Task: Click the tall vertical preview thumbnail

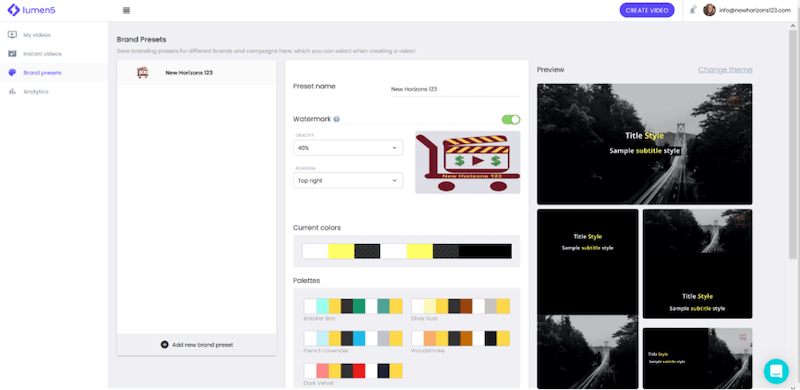Action: [588, 299]
